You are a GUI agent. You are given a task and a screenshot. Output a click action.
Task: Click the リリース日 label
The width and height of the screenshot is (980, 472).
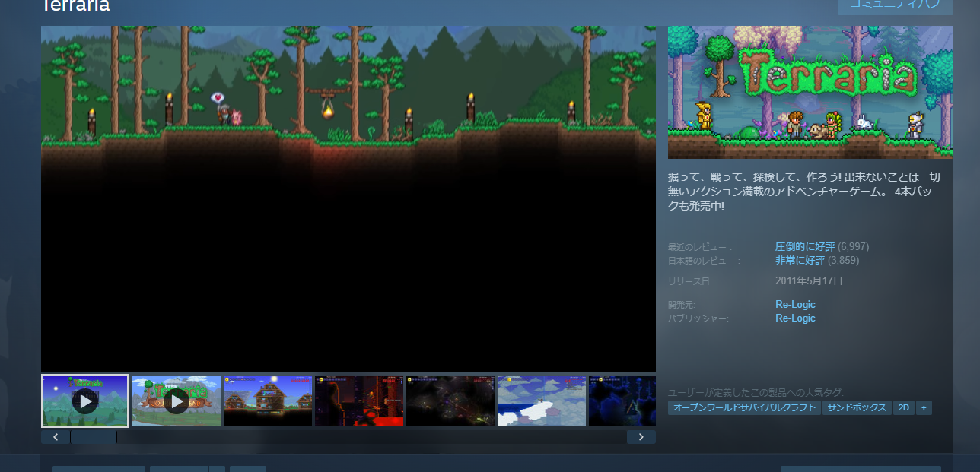(x=690, y=281)
